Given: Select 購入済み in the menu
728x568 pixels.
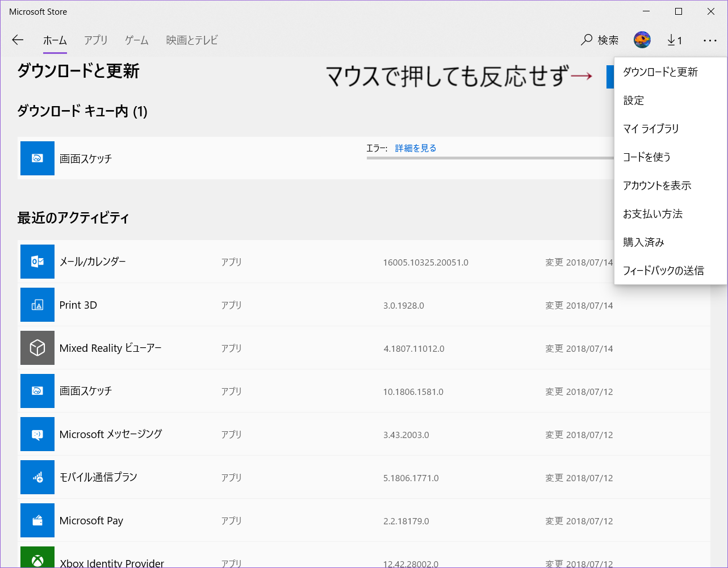Looking at the screenshot, I should point(671,242).
